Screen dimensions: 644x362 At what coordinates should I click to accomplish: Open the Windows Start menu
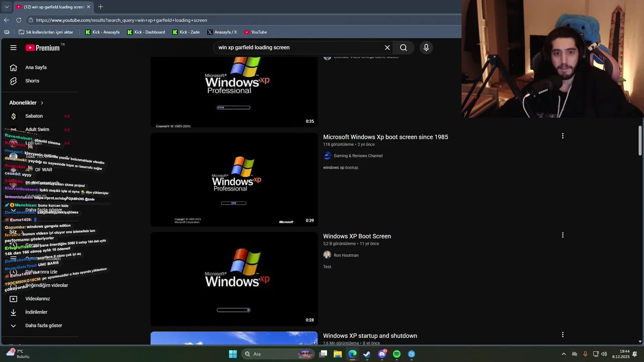tap(233, 354)
